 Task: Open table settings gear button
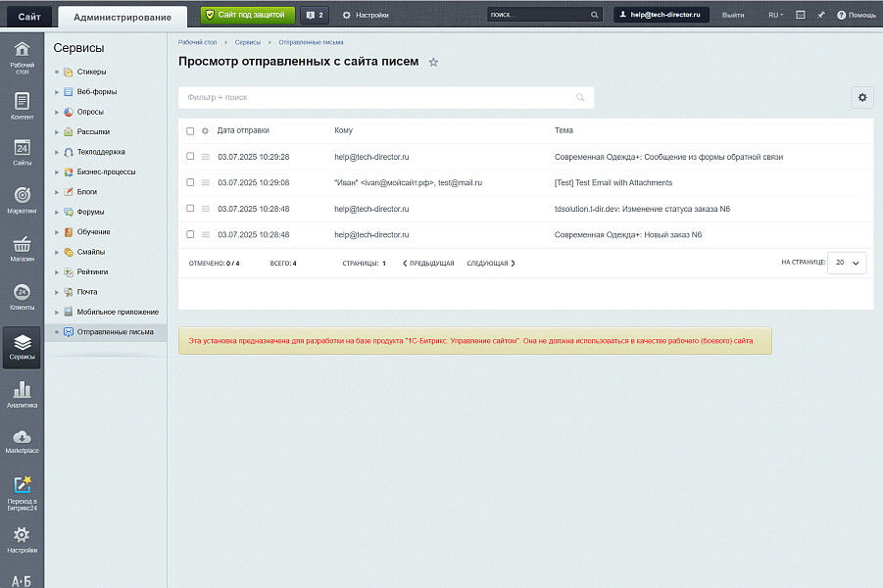click(x=861, y=97)
